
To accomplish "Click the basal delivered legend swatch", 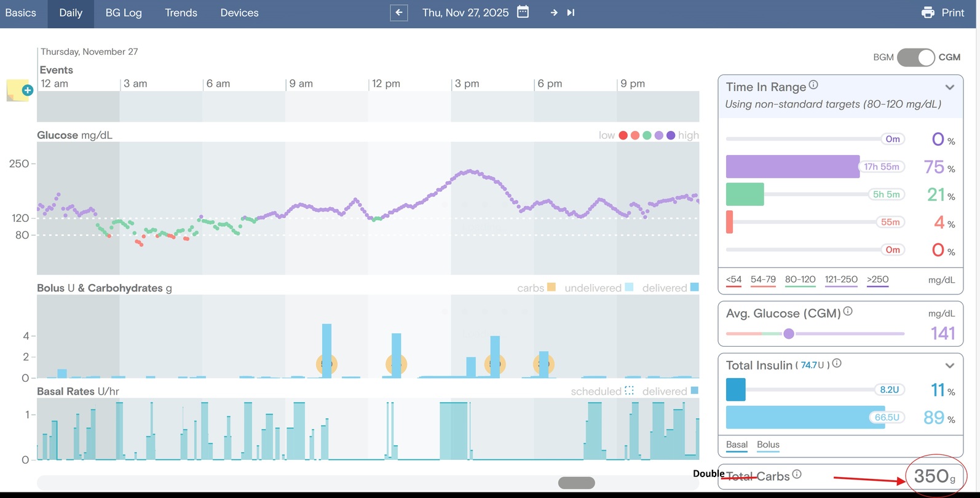I will 695,390.
